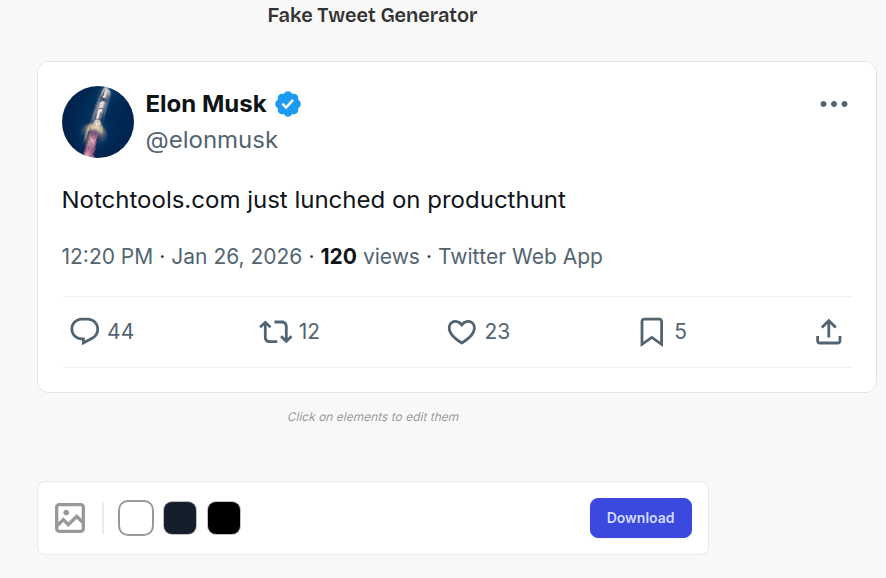The width and height of the screenshot is (886, 578).
Task: Select the black theme swatch
Action: (224, 518)
